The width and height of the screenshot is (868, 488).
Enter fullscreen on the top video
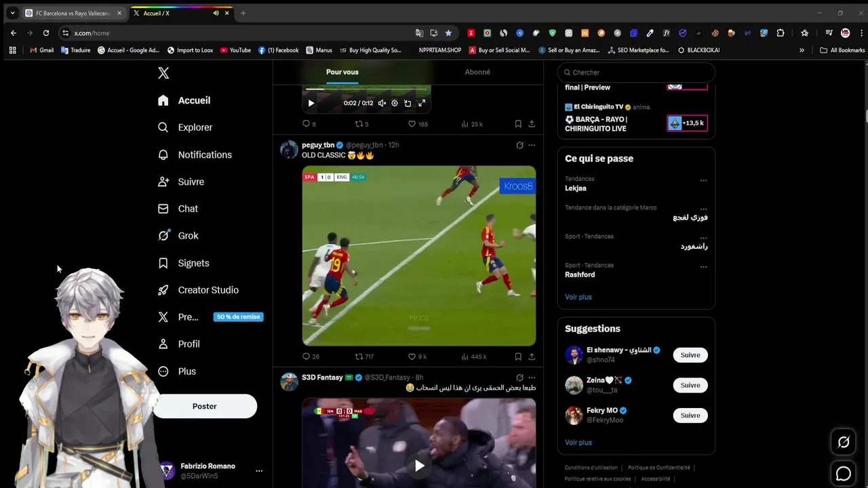(x=421, y=103)
